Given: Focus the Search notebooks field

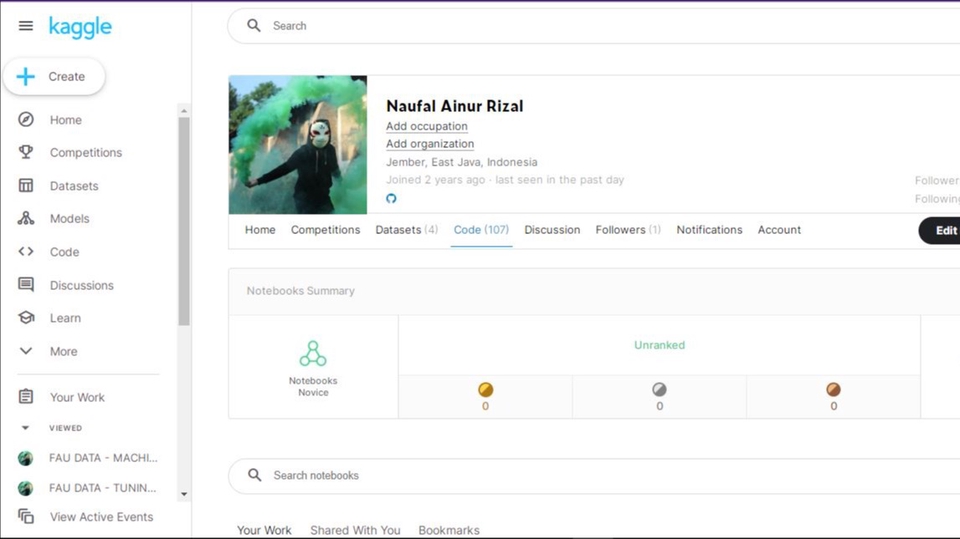Looking at the screenshot, I should (x=594, y=475).
